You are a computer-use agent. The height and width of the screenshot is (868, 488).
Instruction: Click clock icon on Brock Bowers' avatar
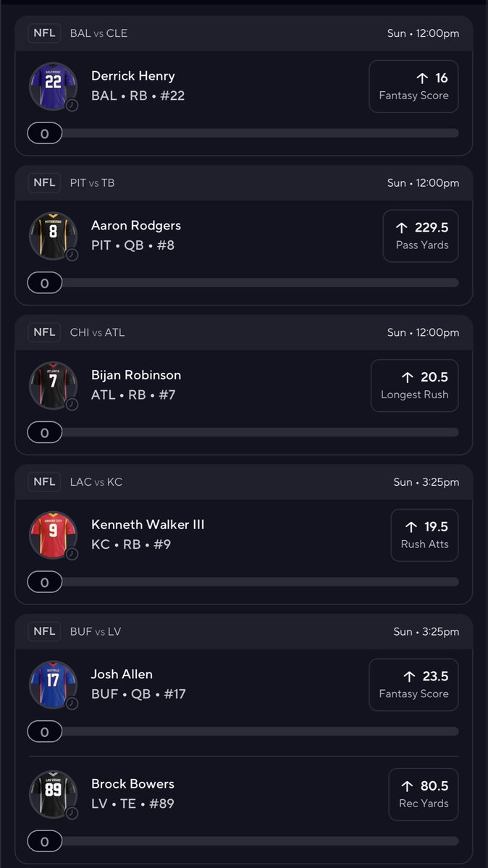tap(72, 813)
